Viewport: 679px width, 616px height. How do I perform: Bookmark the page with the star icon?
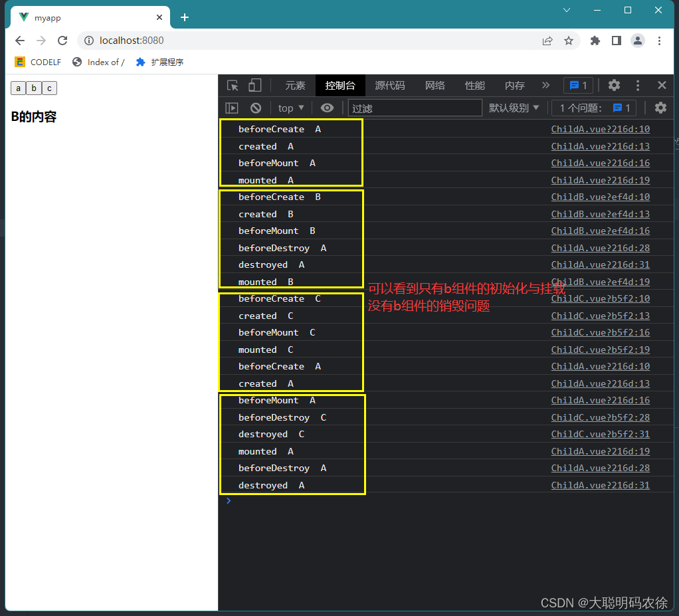[x=569, y=41]
